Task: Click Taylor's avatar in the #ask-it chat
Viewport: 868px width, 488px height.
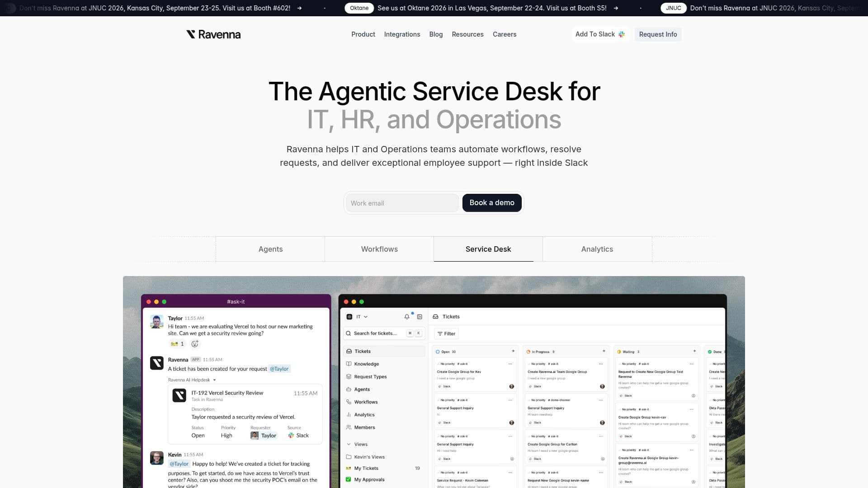Action: pyautogui.click(x=157, y=322)
